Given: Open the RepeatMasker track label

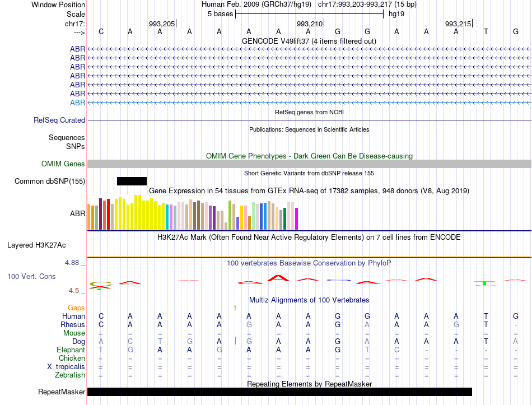Looking at the screenshot, I should 62,392.
